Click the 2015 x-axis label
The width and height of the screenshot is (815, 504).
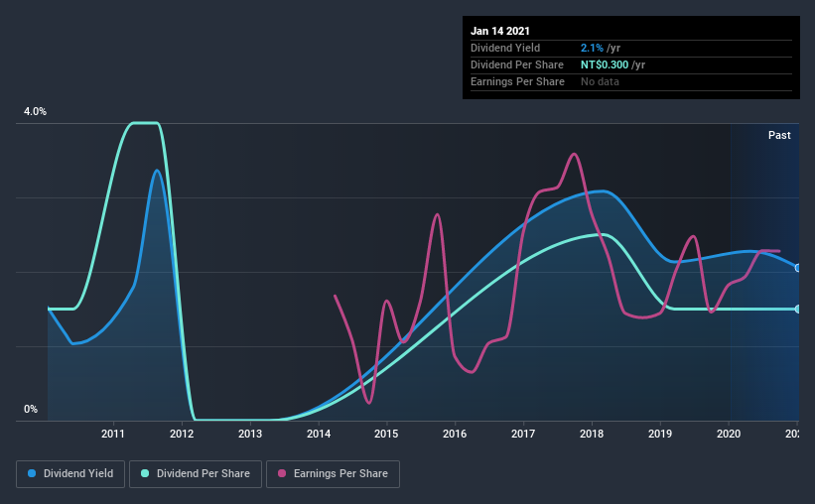[x=386, y=434]
